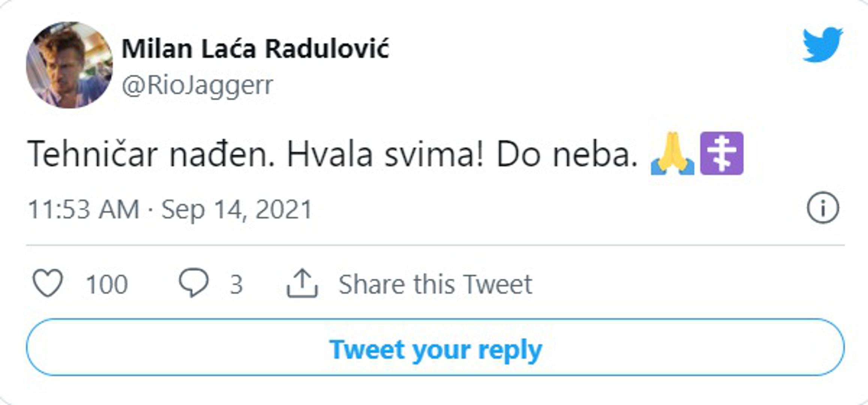
Task: Open the @RioJaggerr handle link
Action: click(197, 85)
